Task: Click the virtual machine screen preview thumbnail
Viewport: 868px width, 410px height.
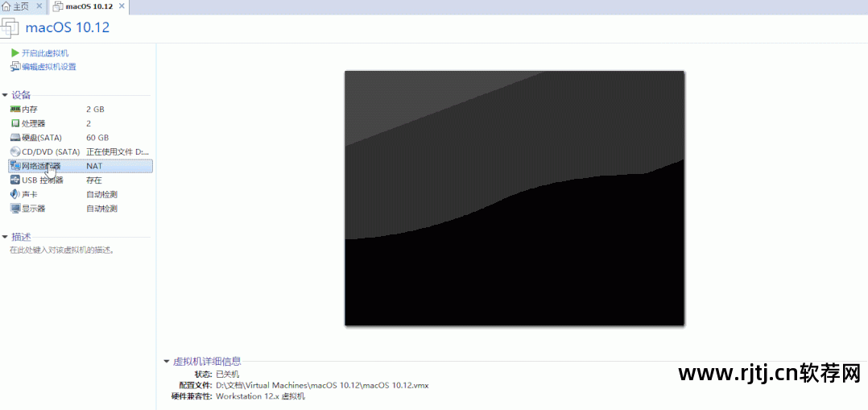Action: tap(515, 198)
